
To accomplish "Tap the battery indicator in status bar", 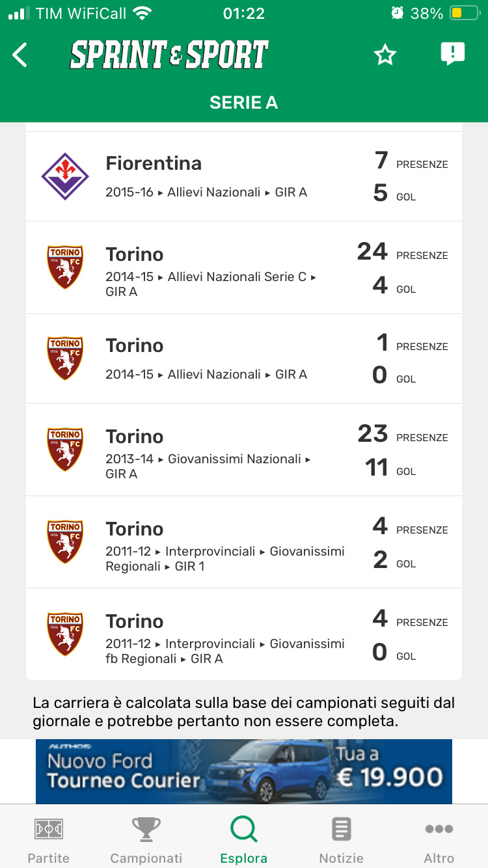I will click(x=465, y=13).
